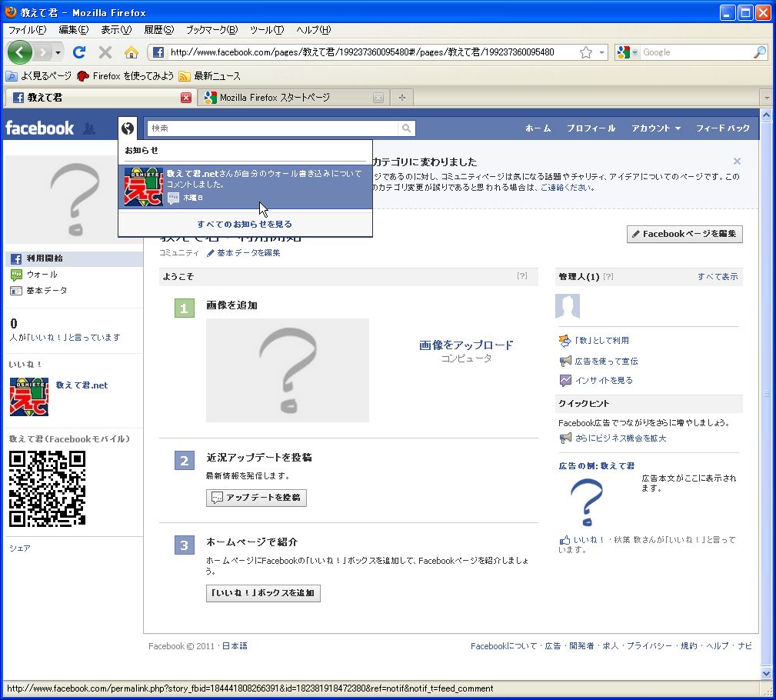Image resolution: width=776 pixels, height=700 pixels.
Task: Click すべてのお知らせを見る link
Action: point(245,225)
